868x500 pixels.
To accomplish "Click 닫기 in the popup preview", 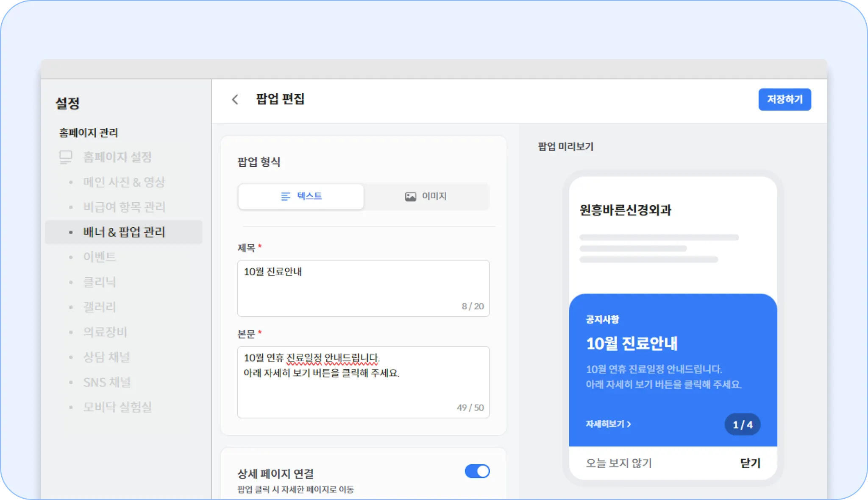I will (750, 463).
